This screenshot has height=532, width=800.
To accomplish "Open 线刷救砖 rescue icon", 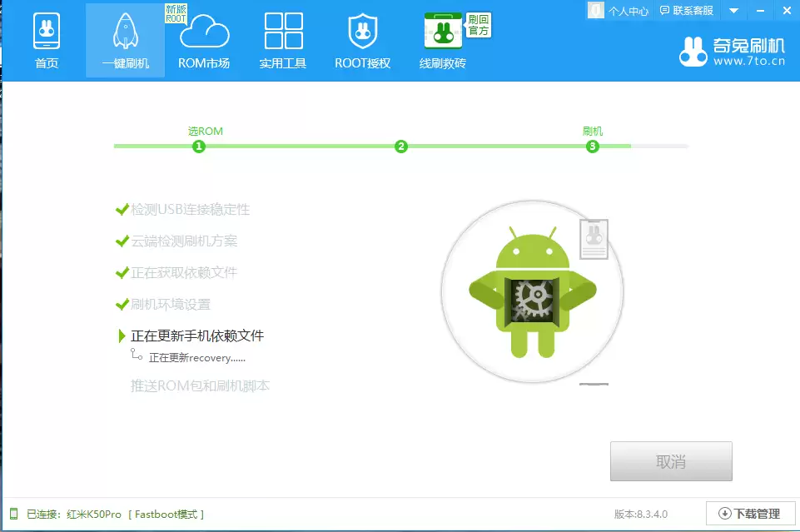I will (x=443, y=32).
